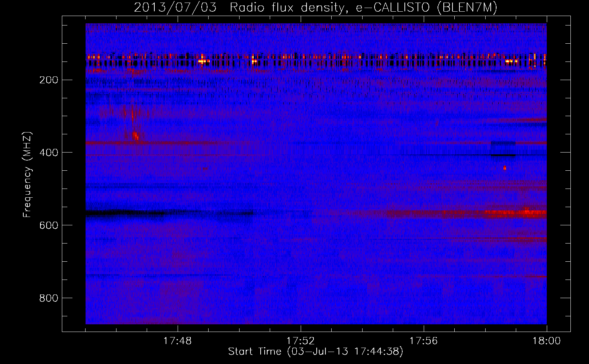
Task: Click the 600 frequency tick label
Action: pyautogui.click(x=49, y=225)
